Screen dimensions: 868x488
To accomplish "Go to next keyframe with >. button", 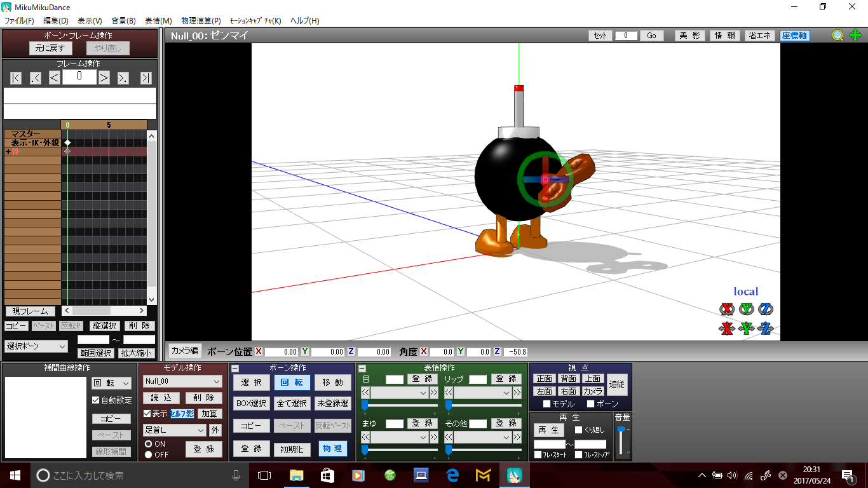I will [x=123, y=78].
